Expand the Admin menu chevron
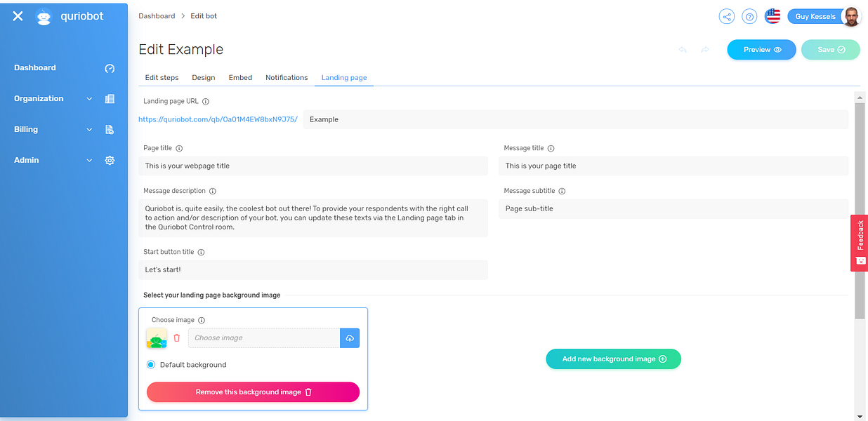The width and height of the screenshot is (868, 421). click(89, 161)
